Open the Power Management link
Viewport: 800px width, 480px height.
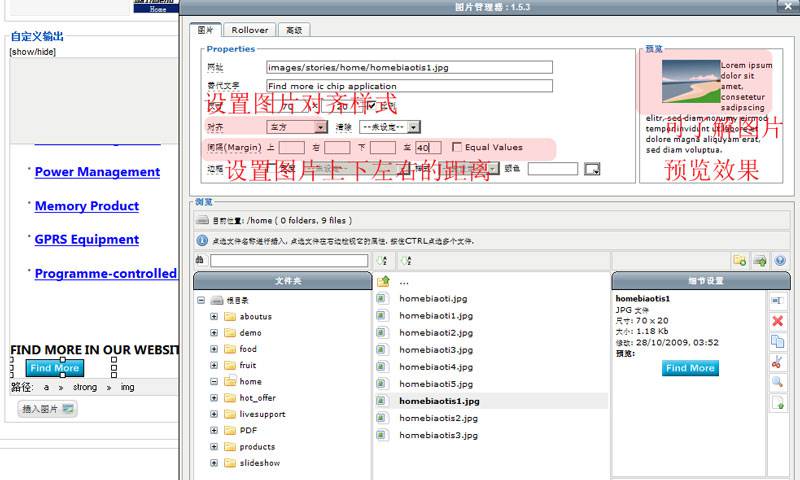pos(97,172)
